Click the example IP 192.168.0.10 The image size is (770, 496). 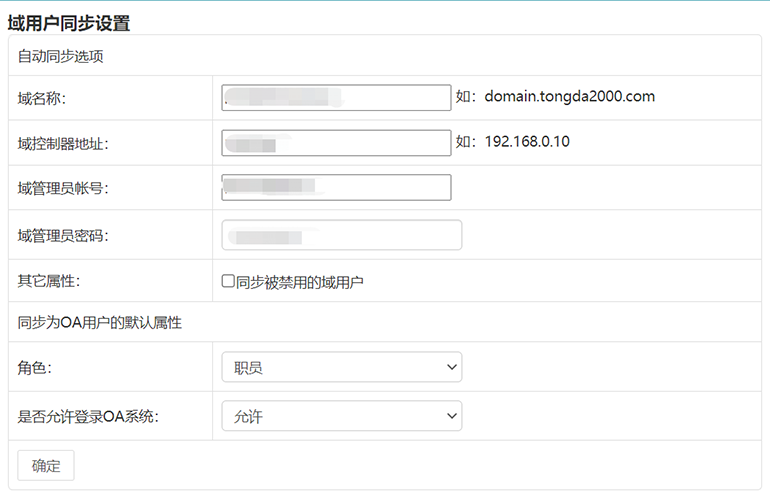(526, 142)
